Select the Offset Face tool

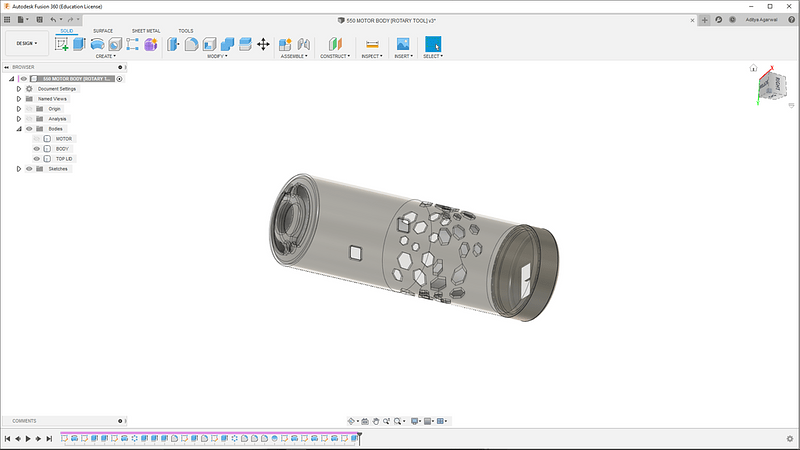point(245,44)
